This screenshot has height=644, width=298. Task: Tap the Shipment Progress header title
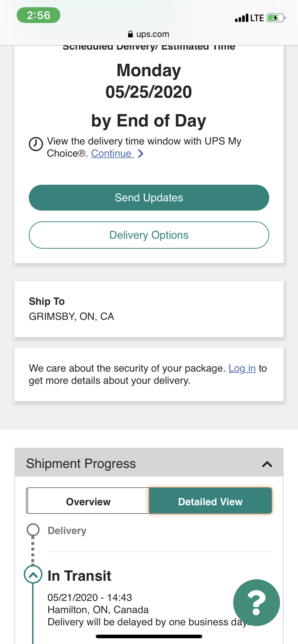[x=81, y=464]
